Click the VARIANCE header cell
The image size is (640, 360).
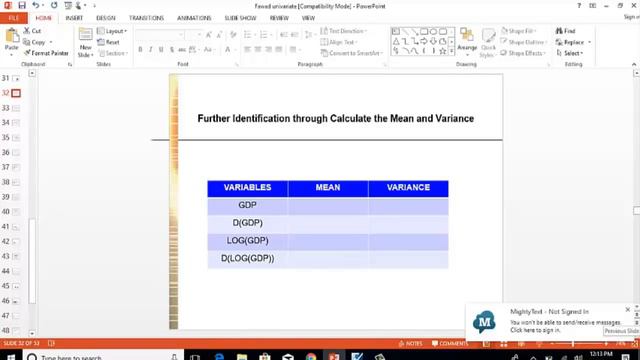coord(408,188)
